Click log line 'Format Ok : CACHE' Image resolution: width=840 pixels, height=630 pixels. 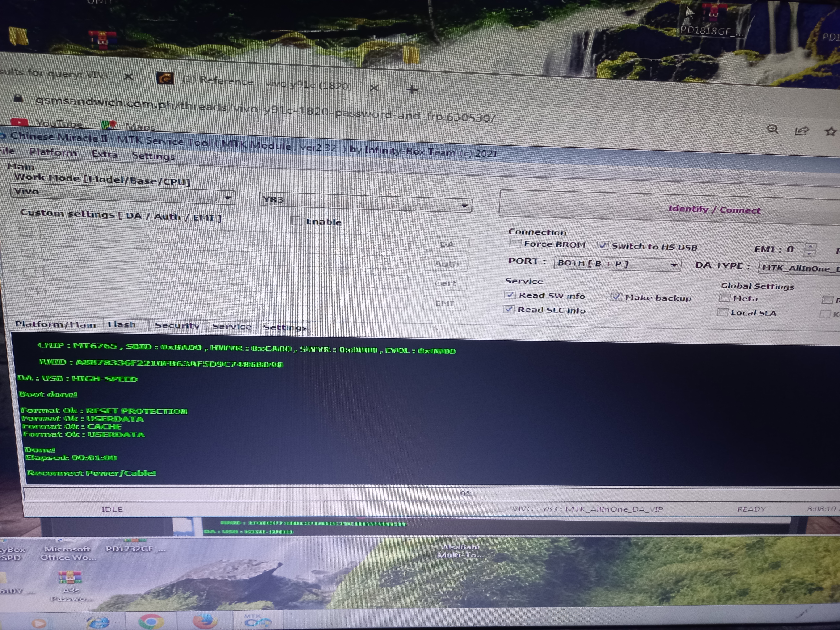(72, 427)
